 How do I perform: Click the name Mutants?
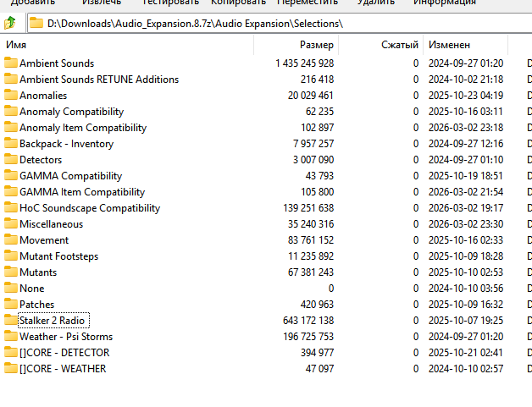(x=38, y=272)
